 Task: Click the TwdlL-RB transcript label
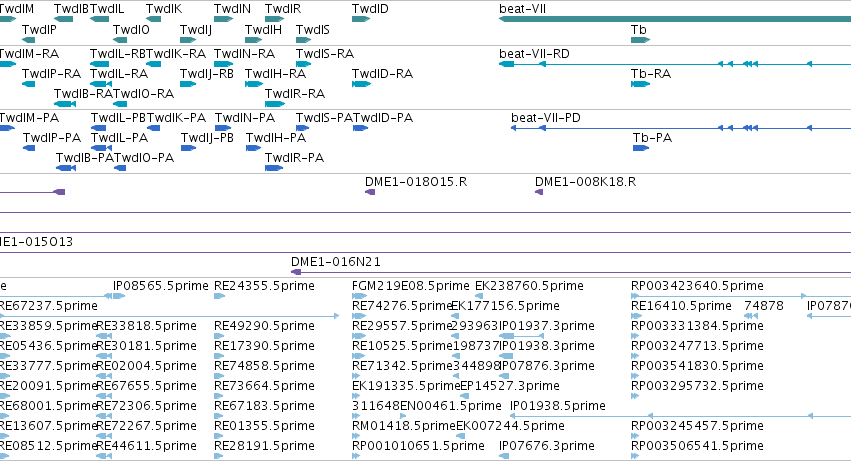click(118, 54)
